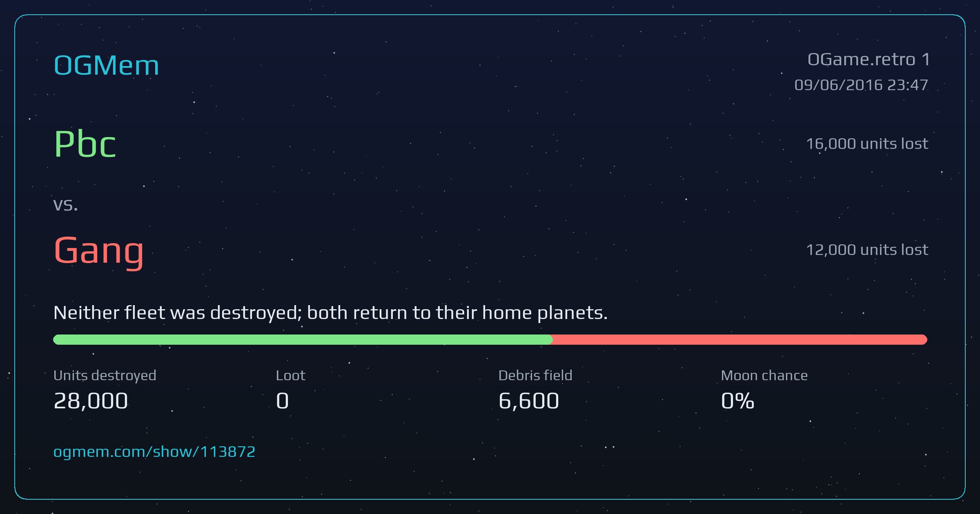This screenshot has width=980, height=514.
Task: Click the vs. separator text
Action: point(65,204)
